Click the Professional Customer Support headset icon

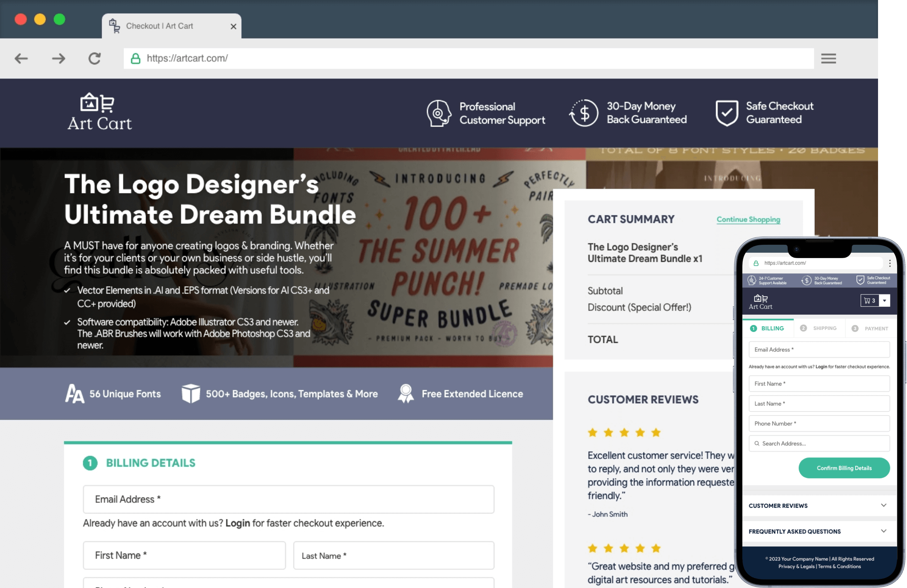pyautogui.click(x=439, y=113)
